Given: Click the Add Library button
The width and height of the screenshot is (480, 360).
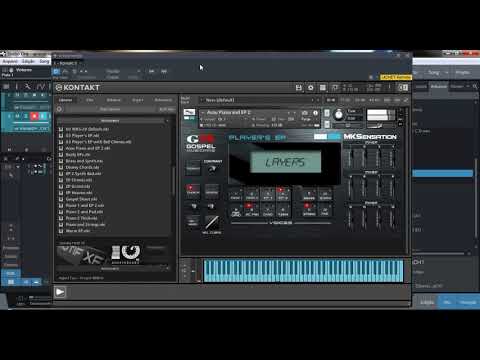Looking at the screenshot, I should pyautogui.click(x=110, y=109).
